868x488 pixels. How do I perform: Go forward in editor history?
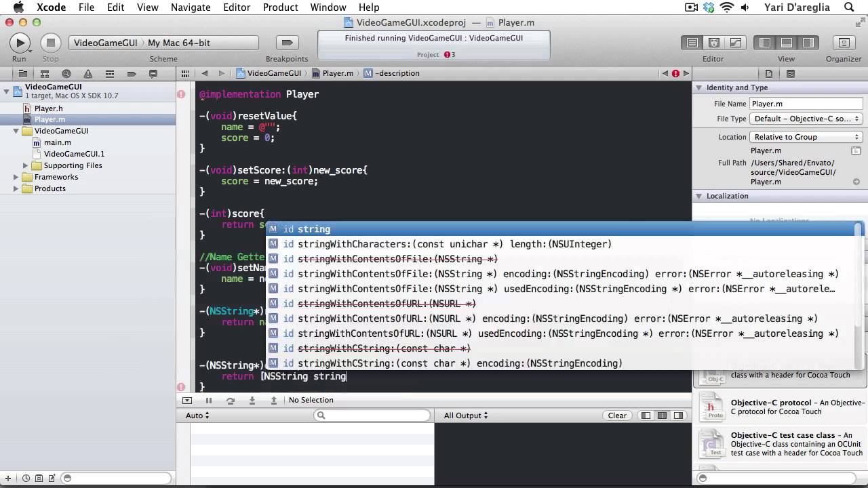(221, 73)
